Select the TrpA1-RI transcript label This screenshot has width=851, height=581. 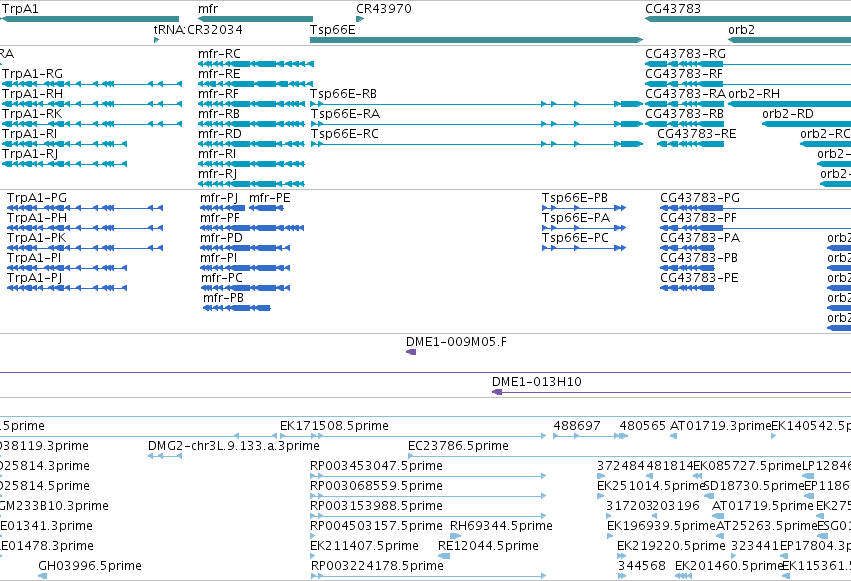[x=29, y=133]
